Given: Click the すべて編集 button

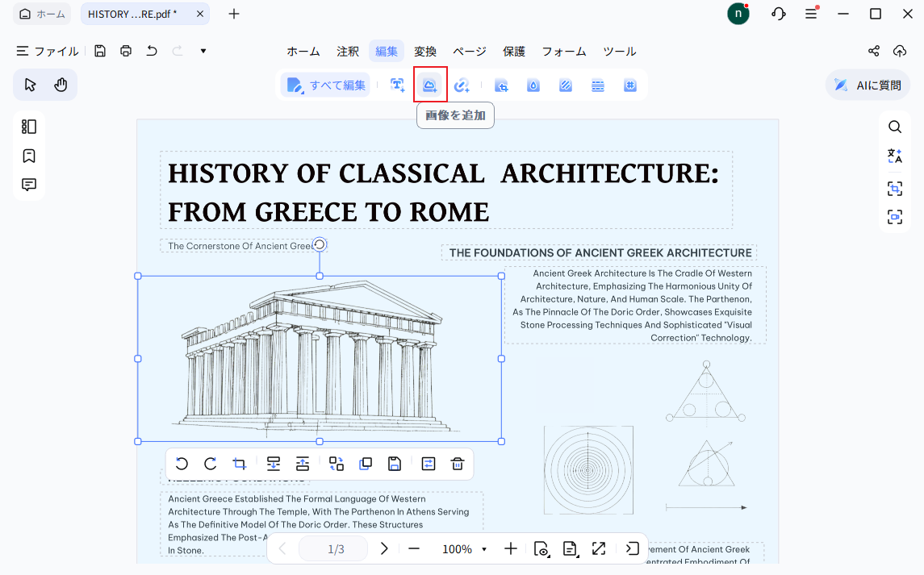Looking at the screenshot, I should click(326, 85).
